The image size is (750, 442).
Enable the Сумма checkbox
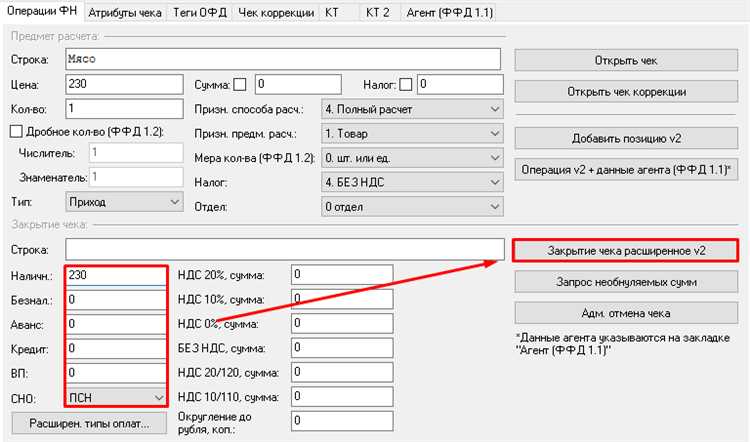click(240, 84)
